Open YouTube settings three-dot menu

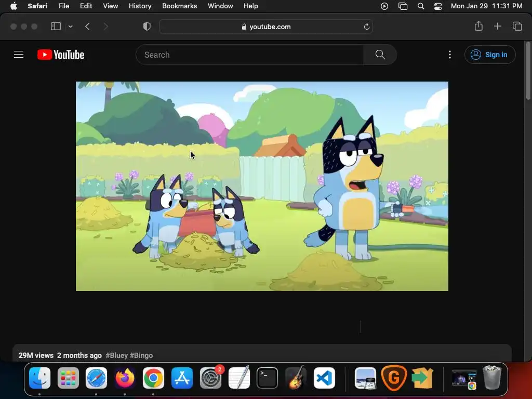(x=450, y=55)
